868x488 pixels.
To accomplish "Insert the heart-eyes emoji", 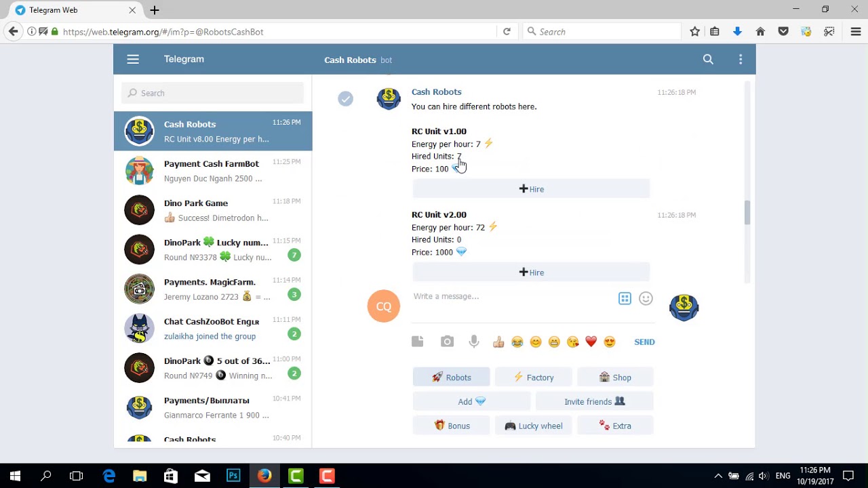I will tap(610, 342).
